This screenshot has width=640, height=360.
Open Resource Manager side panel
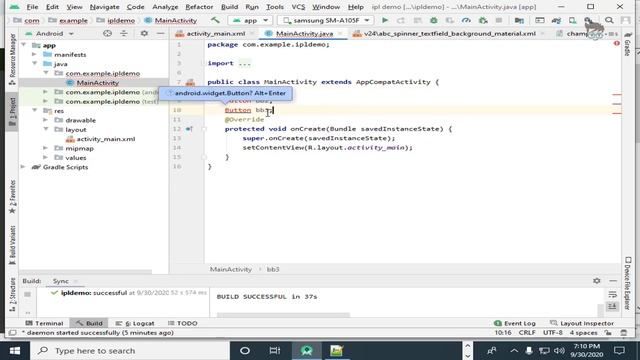pos(12,60)
